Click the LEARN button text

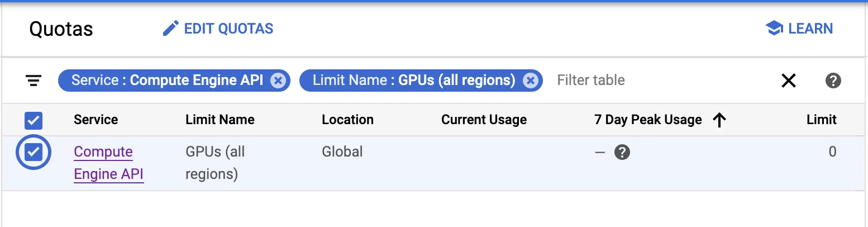coord(810,29)
